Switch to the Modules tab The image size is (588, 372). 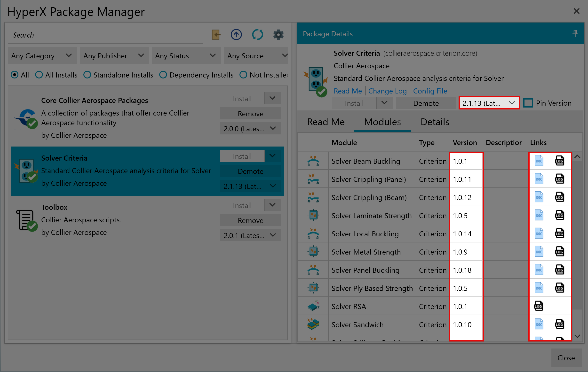382,122
